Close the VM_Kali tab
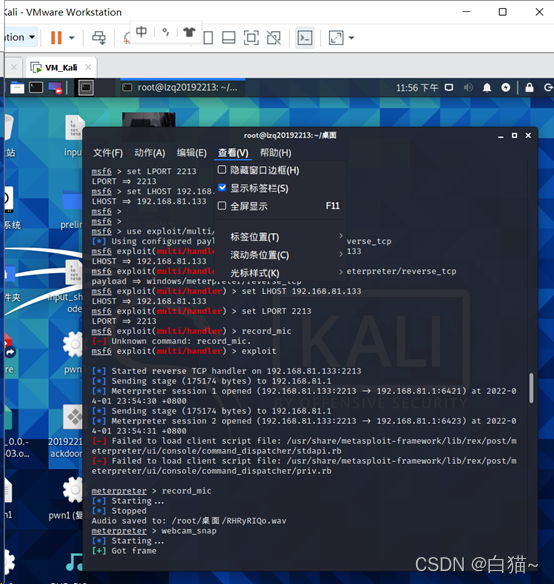Viewport: 554px width, 584px height. click(x=88, y=67)
